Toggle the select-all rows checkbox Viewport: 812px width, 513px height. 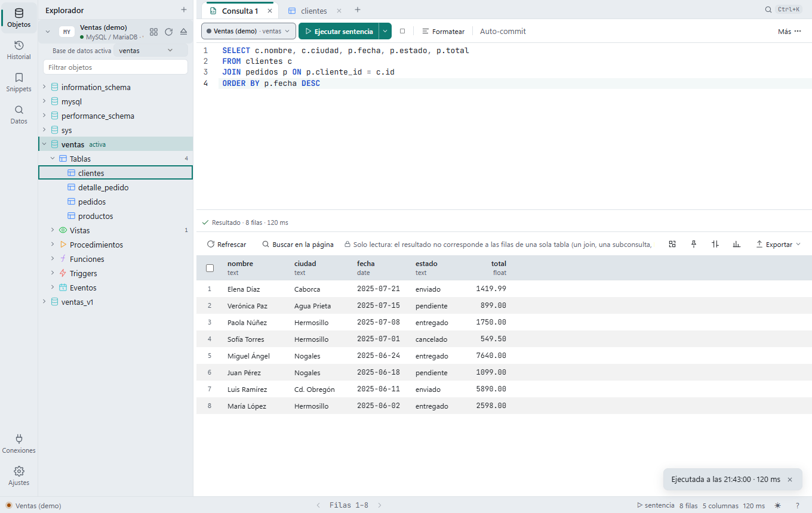210,268
